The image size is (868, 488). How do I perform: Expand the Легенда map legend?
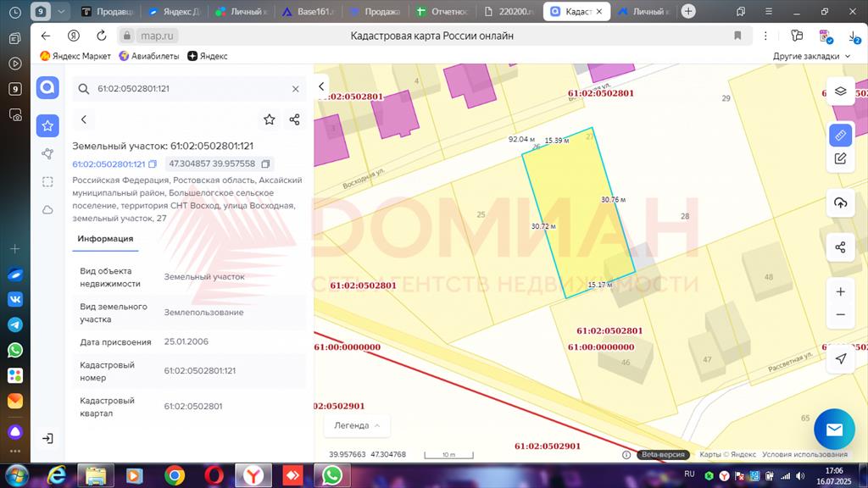point(354,425)
